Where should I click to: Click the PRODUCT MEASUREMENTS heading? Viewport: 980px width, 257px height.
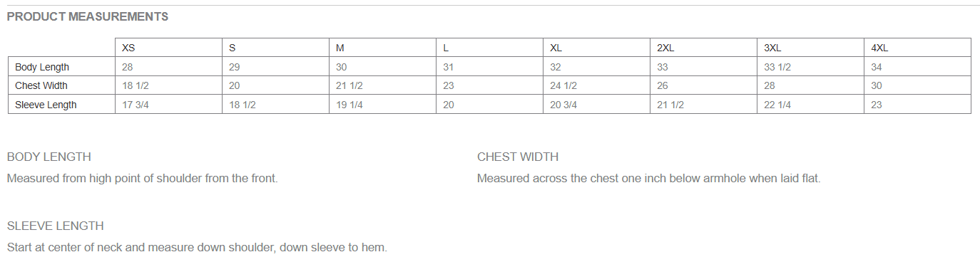pos(88,16)
